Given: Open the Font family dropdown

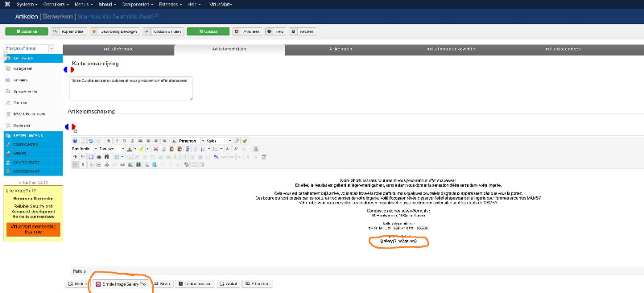Looking at the screenshot, I should pos(85,149).
